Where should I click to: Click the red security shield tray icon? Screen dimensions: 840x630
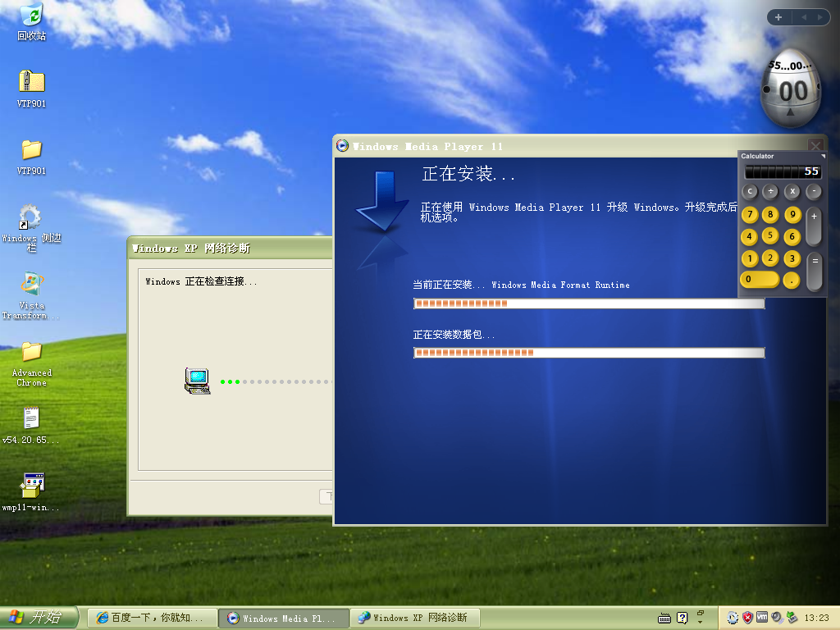[747, 617]
